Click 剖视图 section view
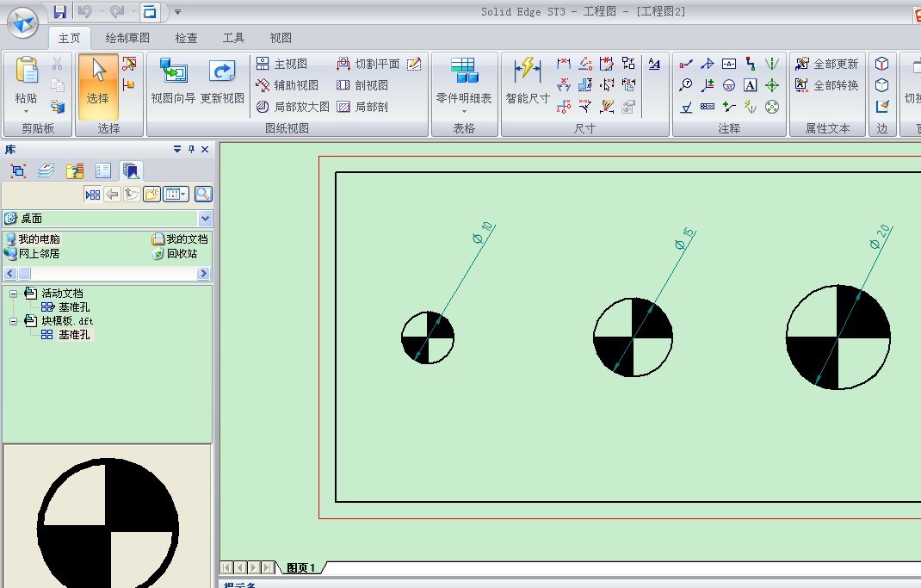Screen dimensions: 921x588 pos(362,85)
